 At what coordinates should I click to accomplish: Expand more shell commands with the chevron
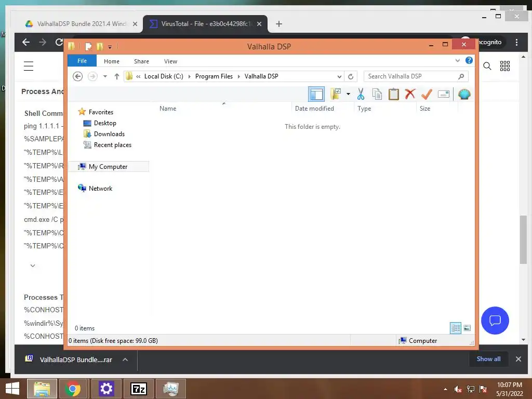(33, 265)
